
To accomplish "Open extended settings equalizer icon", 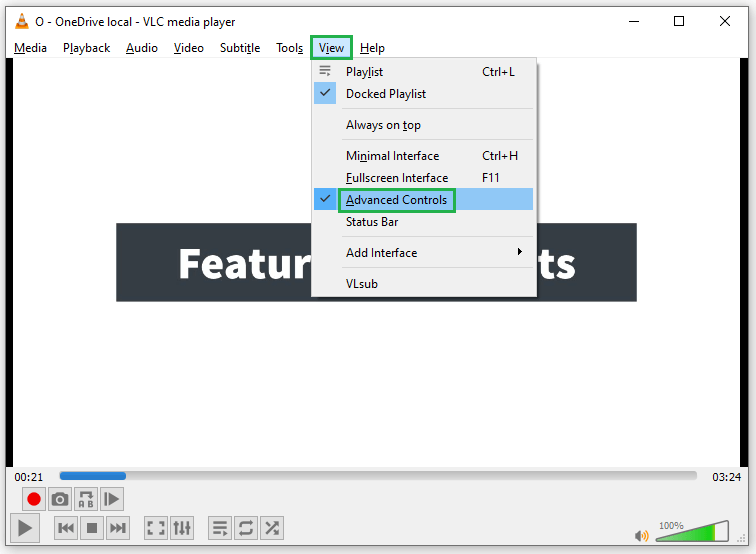I will [x=182, y=528].
